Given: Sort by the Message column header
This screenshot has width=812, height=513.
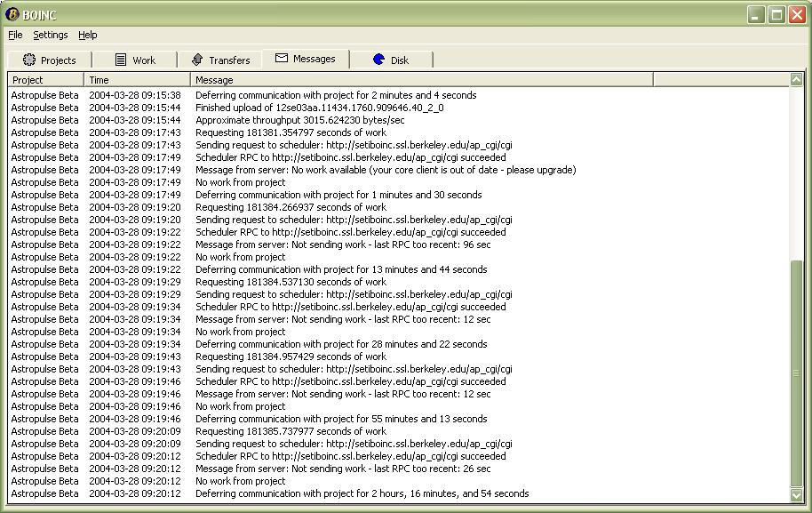Looking at the screenshot, I should point(421,80).
